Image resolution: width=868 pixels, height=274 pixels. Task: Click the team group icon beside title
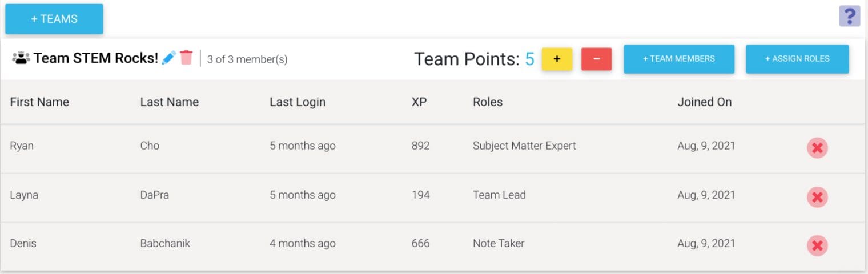(x=21, y=58)
